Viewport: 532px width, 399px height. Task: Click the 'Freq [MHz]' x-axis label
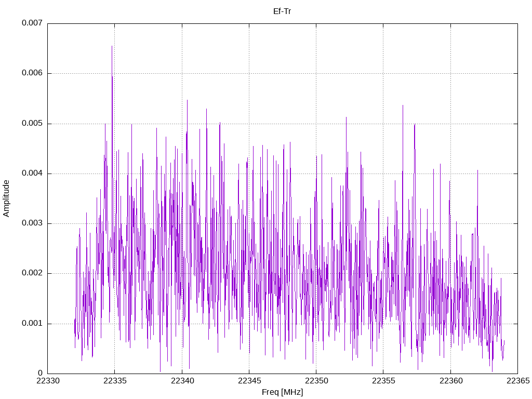tap(282, 392)
